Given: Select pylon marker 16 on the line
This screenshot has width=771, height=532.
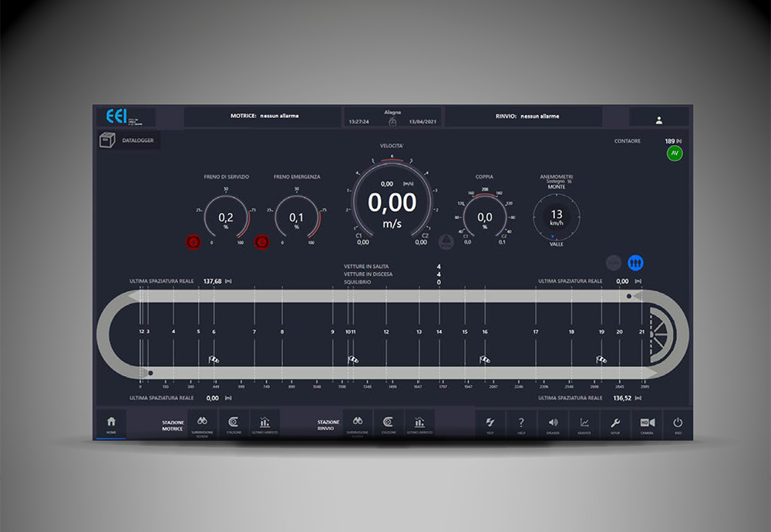Looking at the screenshot, I should 485,332.
